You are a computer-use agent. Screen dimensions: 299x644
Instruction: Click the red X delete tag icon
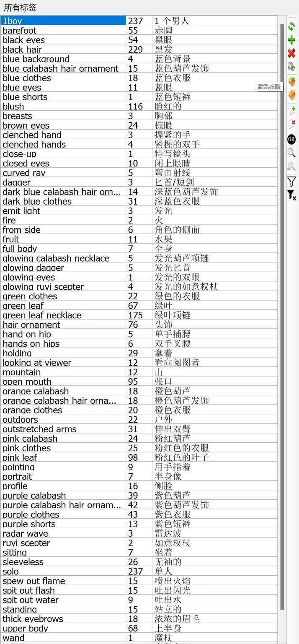(x=291, y=53)
